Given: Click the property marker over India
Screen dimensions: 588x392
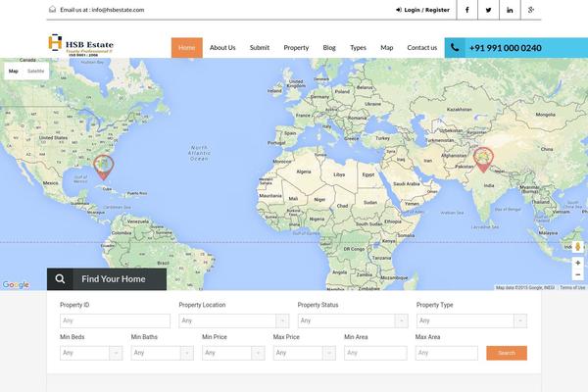Looking at the screenshot, I should pyautogui.click(x=482, y=159).
